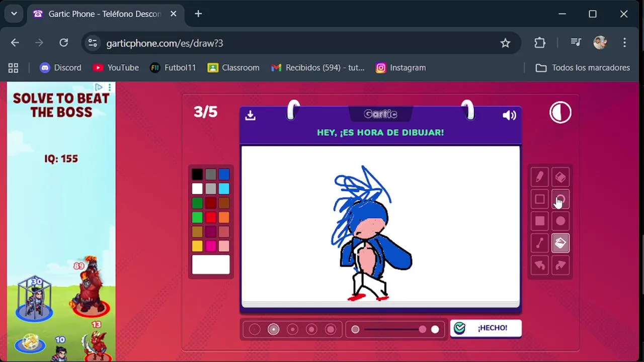
Task: Click the AdChoices info icon
Action: tap(99, 87)
